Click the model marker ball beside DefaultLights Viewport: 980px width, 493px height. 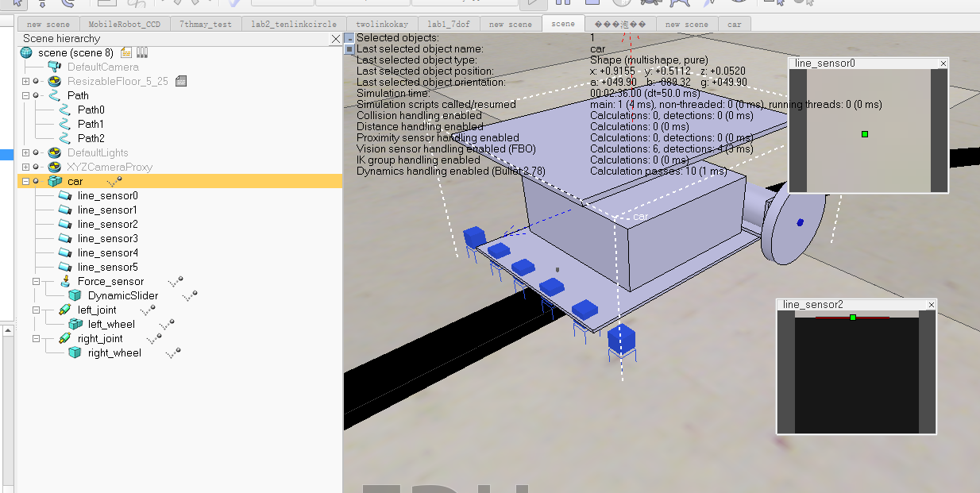36,153
